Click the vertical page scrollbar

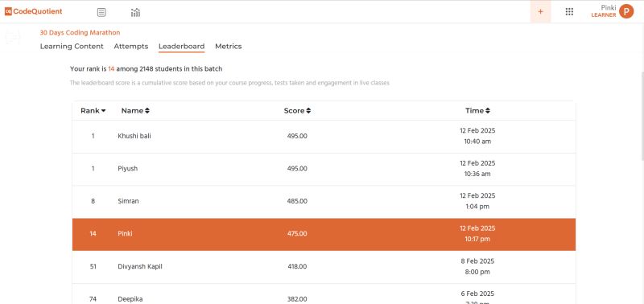pos(642,116)
